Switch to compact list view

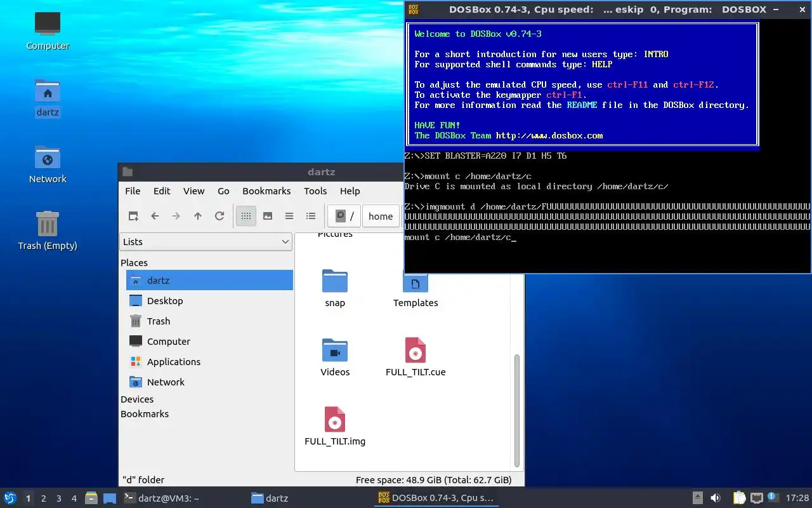pyautogui.click(x=289, y=216)
